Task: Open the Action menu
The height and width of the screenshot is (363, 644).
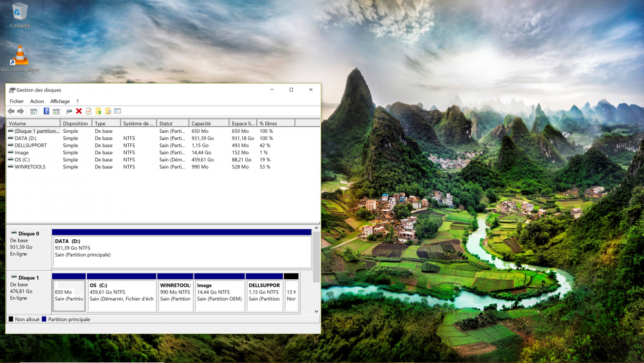Action: coord(37,101)
